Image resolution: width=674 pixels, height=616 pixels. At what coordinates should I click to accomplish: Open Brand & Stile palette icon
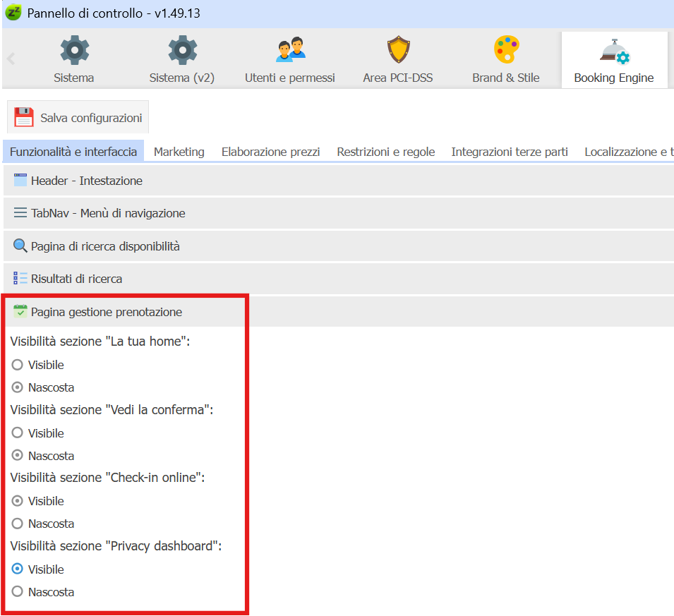pos(506,51)
